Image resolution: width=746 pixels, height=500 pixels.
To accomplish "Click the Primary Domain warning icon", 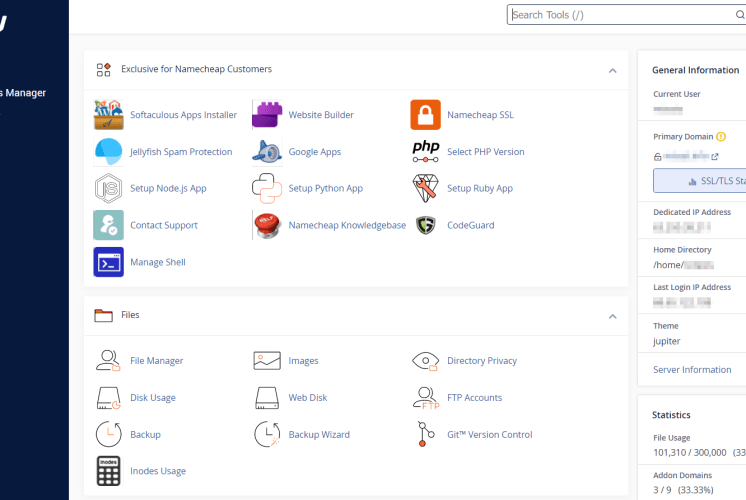I will [721, 137].
